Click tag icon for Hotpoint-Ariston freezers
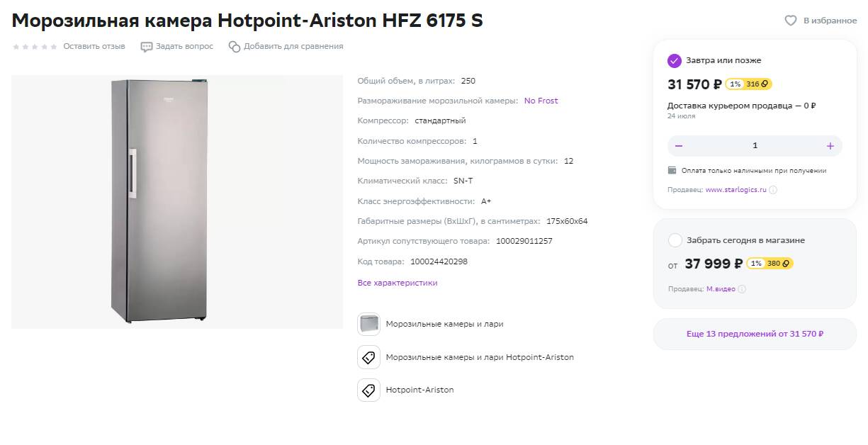 pyautogui.click(x=368, y=357)
